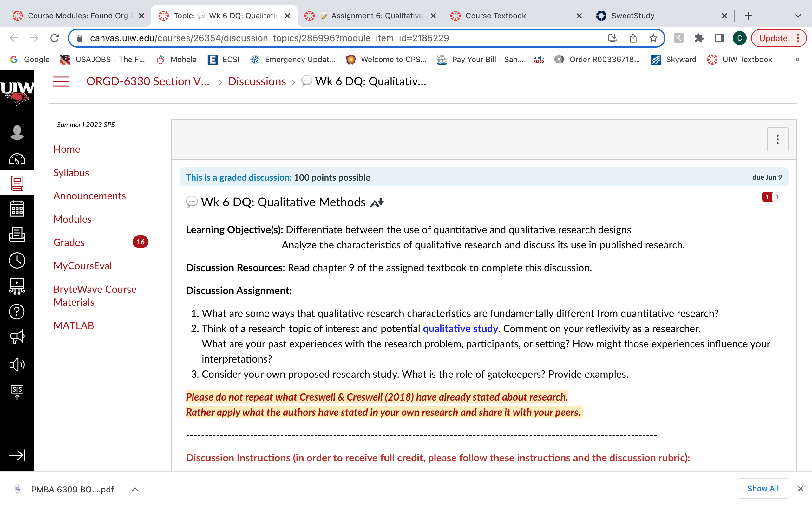The height and width of the screenshot is (507, 812).
Task: Open the Help question mark icon
Action: 17,312
